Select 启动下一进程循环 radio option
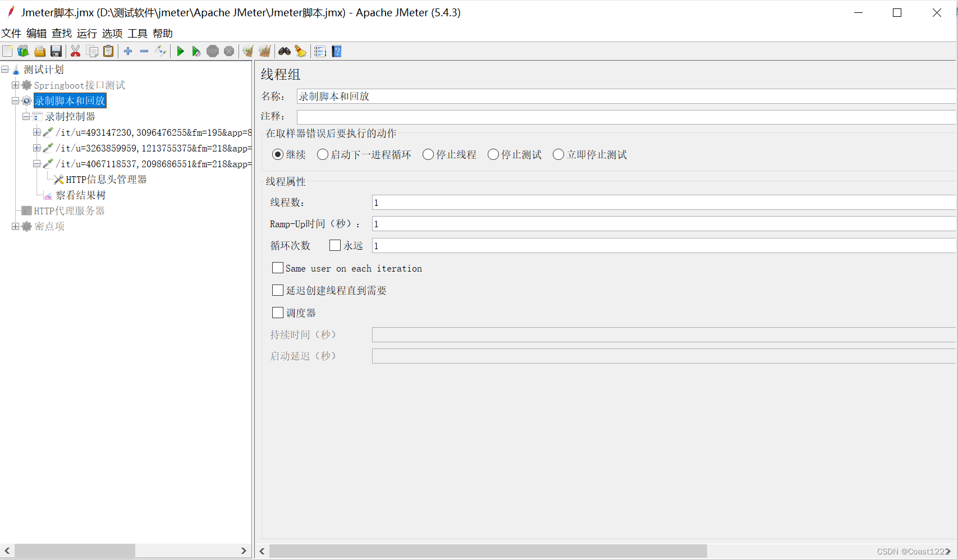958x560 pixels. click(323, 154)
